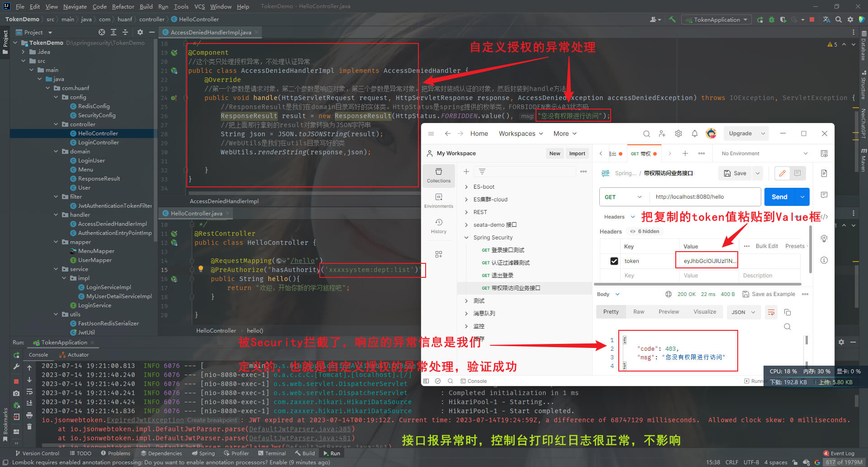
Task: Select Raw tab in Postman response
Action: 639,312
